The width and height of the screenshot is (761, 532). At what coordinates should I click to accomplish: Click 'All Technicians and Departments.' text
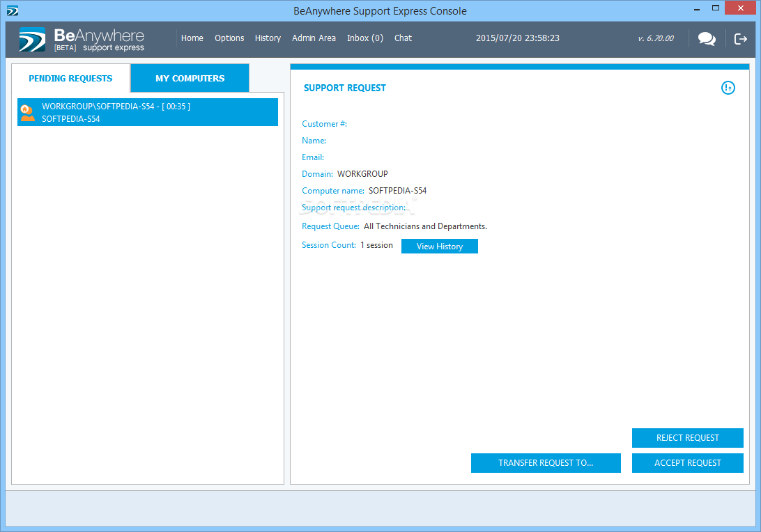pyautogui.click(x=425, y=226)
